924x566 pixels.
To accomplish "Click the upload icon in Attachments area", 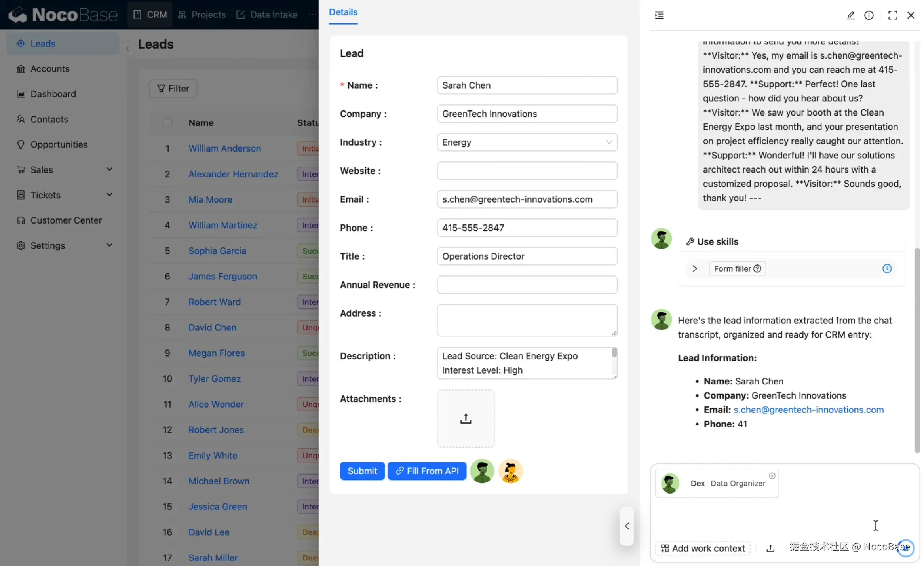I will point(466,418).
